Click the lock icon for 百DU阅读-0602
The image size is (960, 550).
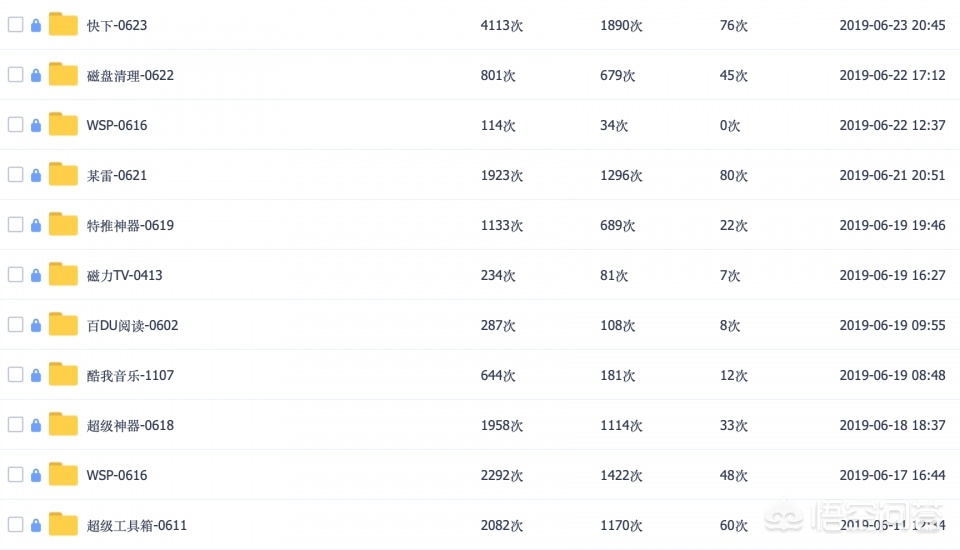pos(36,325)
